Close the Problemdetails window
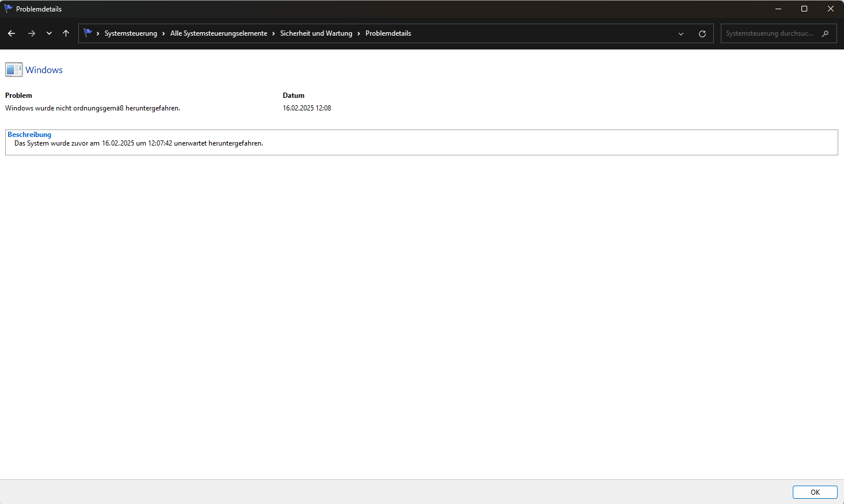The height and width of the screenshot is (504, 844). pyautogui.click(x=831, y=9)
